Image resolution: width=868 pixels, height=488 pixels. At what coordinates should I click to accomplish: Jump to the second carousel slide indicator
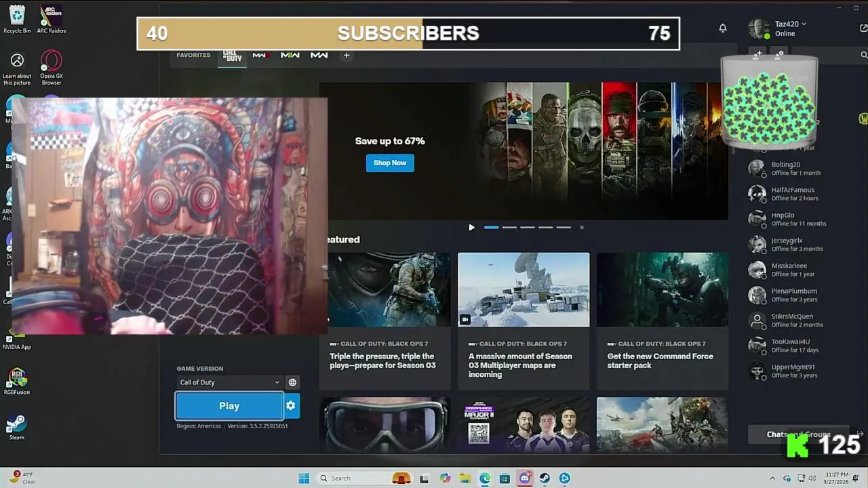coord(509,227)
